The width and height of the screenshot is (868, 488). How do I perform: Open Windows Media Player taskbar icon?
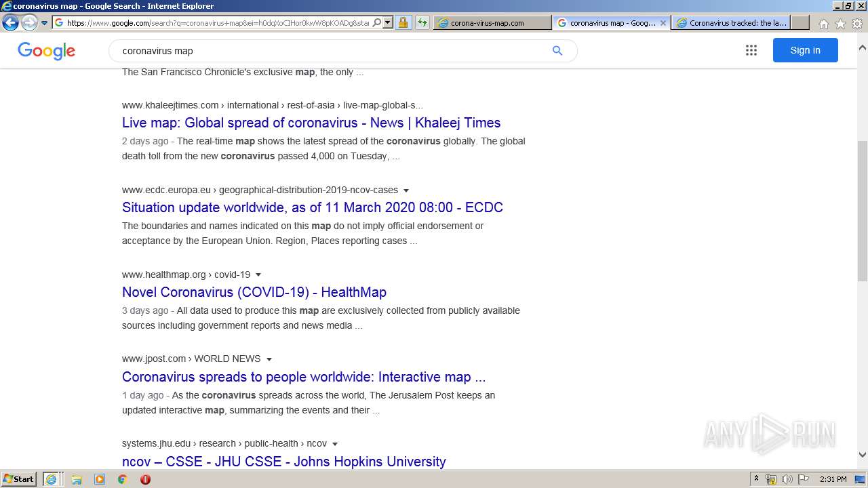(100, 479)
